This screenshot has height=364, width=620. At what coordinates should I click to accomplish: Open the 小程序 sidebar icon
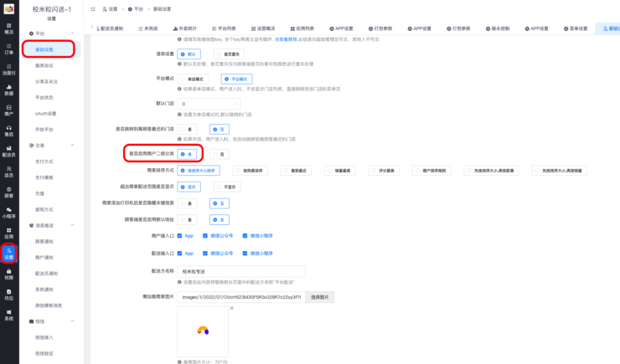point(8,213)
